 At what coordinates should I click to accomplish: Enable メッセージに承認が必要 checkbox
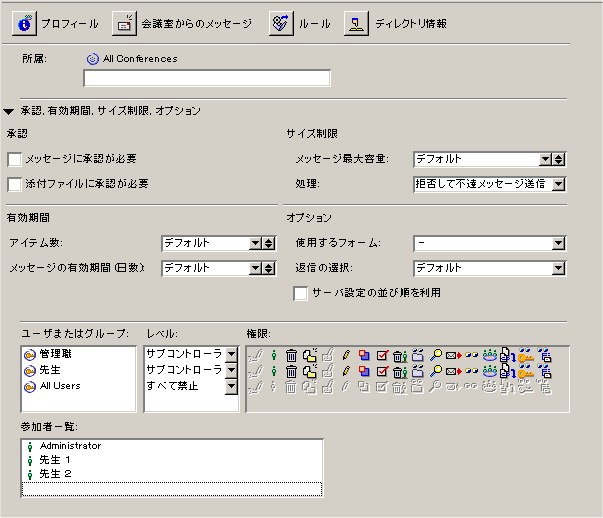[14, 159]
